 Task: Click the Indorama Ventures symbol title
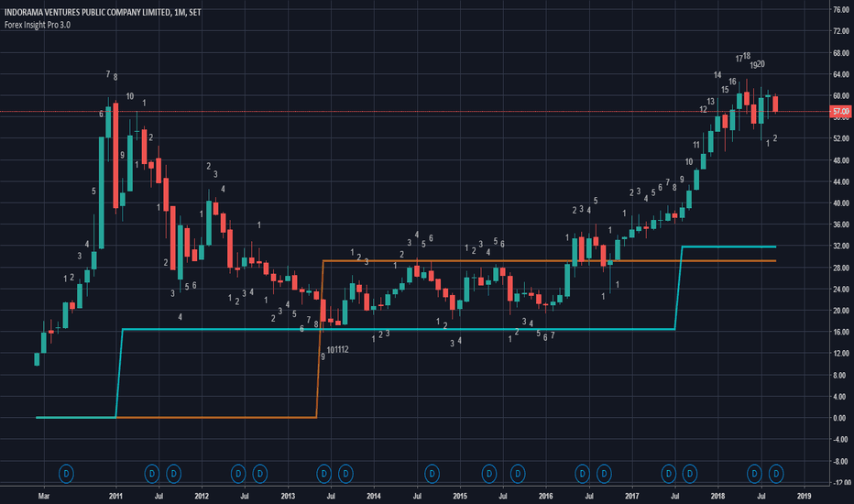point(103,12)
